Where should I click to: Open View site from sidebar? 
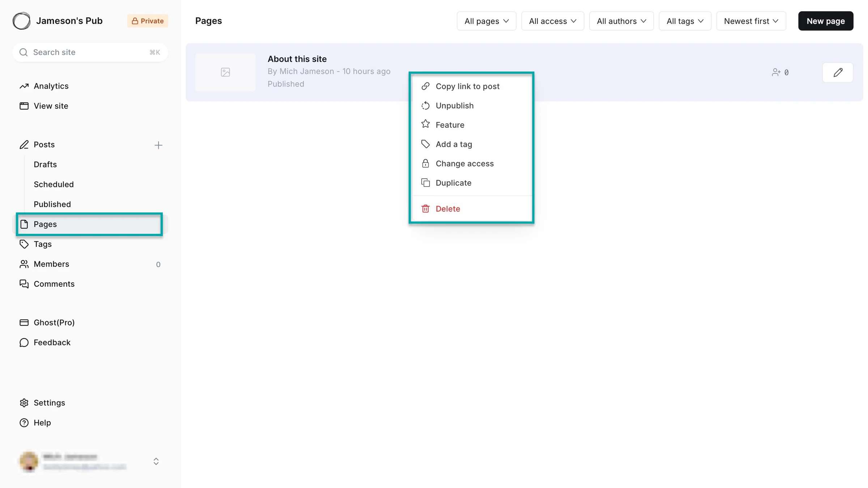click(x=44, y=106)
